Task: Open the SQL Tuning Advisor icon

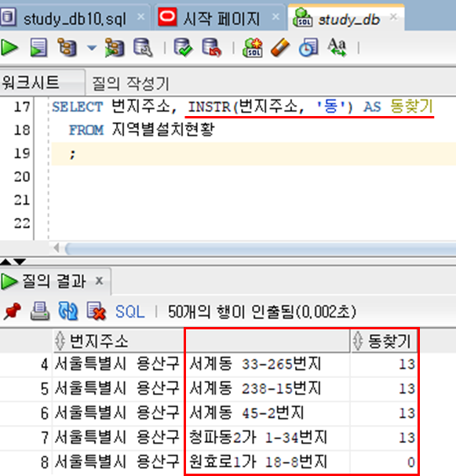Action: pyautogui.click(x=143, y=48)
